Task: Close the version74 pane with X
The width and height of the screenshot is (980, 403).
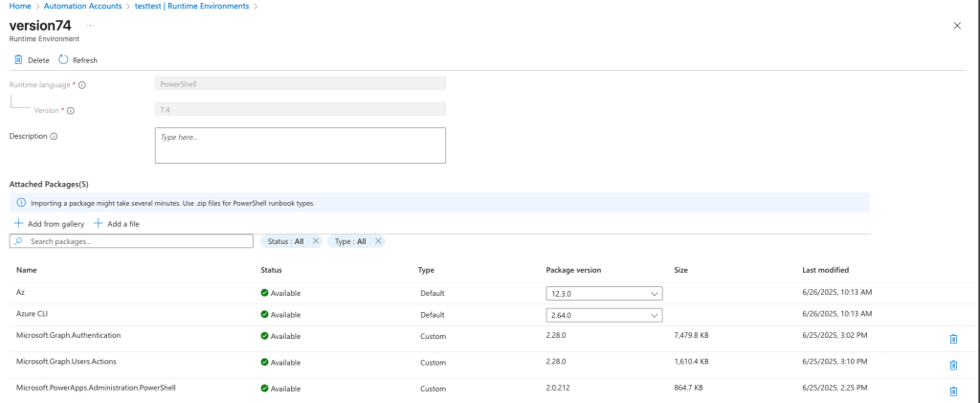Action: click(956, 26)
